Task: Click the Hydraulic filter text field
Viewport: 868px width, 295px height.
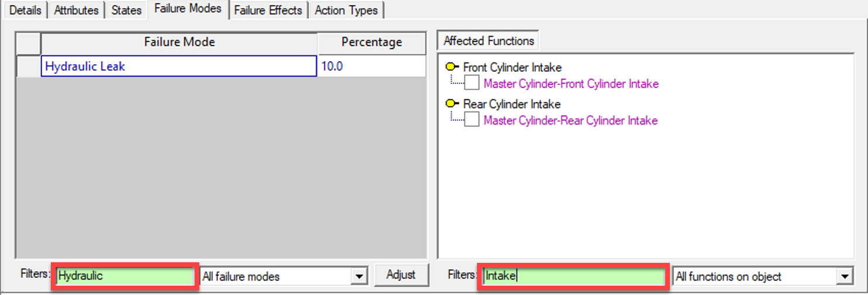Action: pos(125,276)
